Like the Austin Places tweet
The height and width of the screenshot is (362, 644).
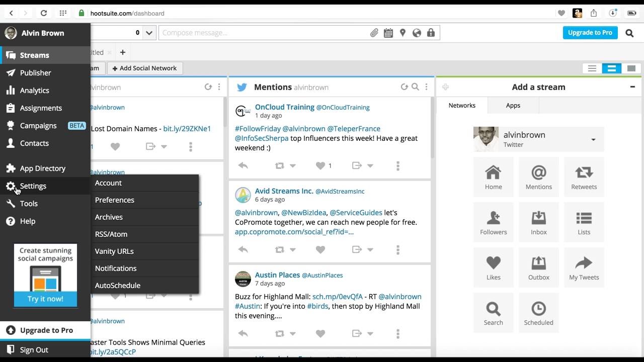[x=320, y=333]
